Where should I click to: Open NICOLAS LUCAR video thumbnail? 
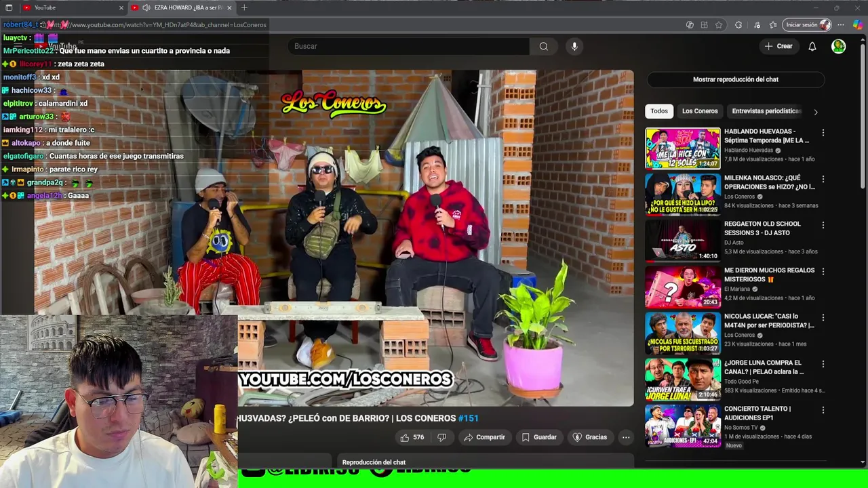click(683, 333)
